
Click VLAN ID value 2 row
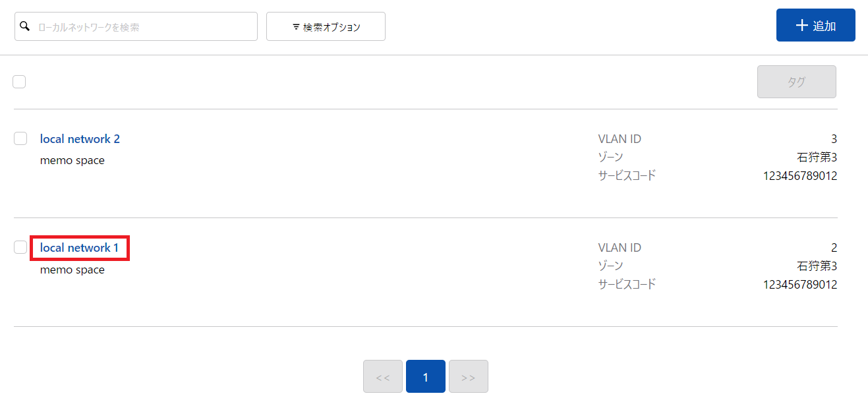(x=718, y=248)
